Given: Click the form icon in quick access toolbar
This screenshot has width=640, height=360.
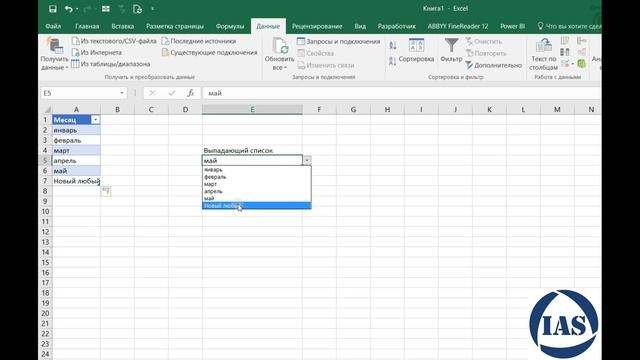Looking at the screenshot, I should click(x=106, y=9).
